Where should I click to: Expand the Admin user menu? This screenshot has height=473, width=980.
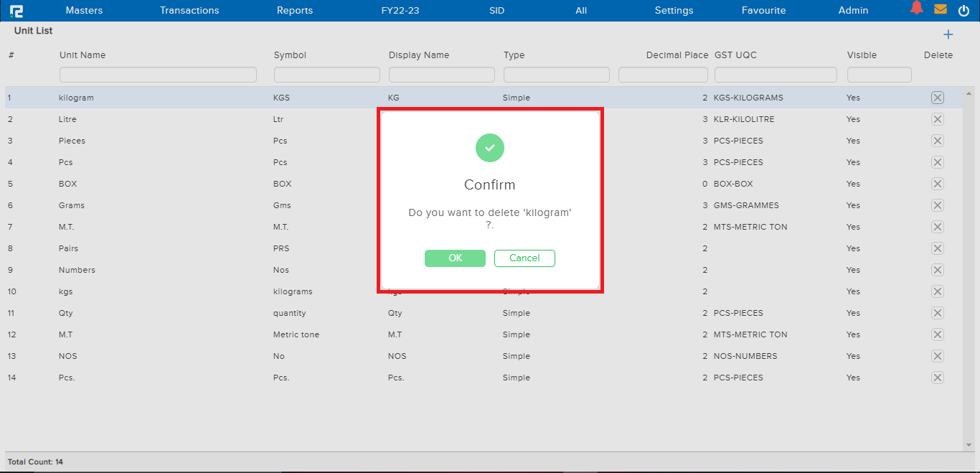point(853,11)
